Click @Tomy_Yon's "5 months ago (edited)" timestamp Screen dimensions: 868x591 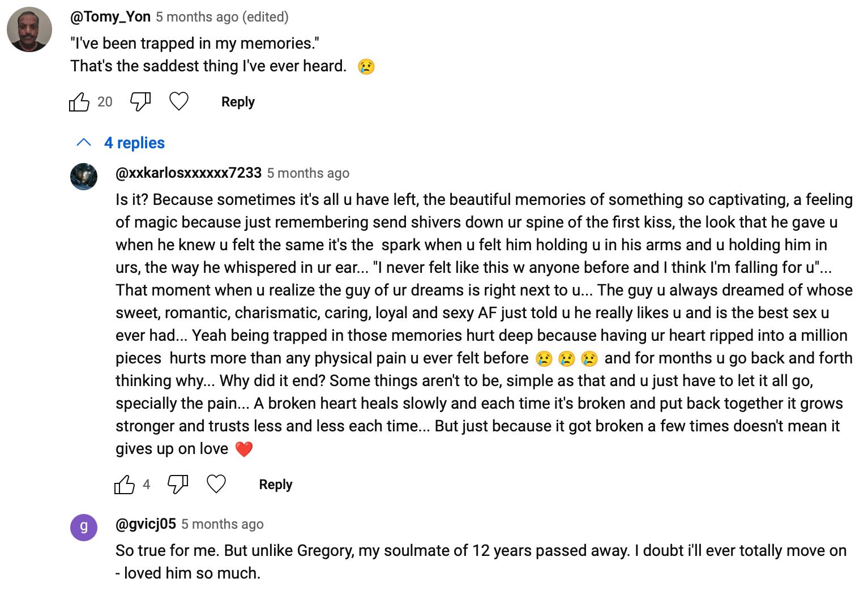pyautogui.click(x=222, y=17)
